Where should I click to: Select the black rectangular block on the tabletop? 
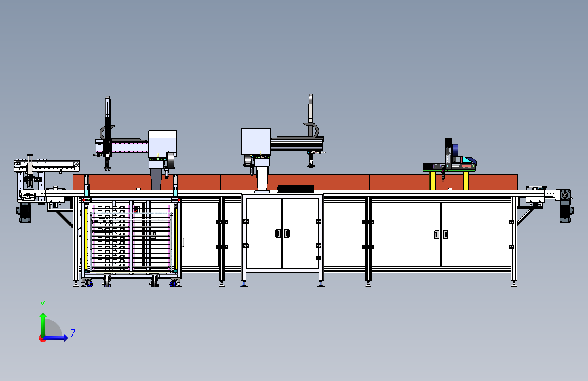[x=296, y=188]
